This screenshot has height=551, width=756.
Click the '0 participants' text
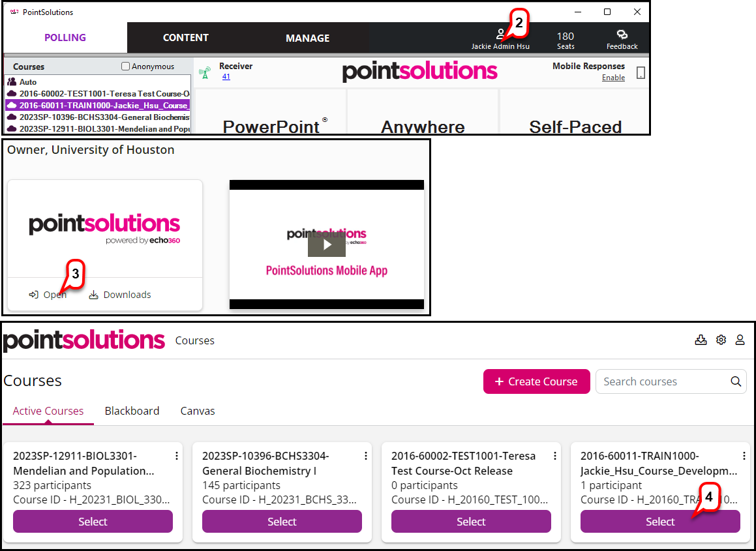pyautogui.click(x=424, y=485)
